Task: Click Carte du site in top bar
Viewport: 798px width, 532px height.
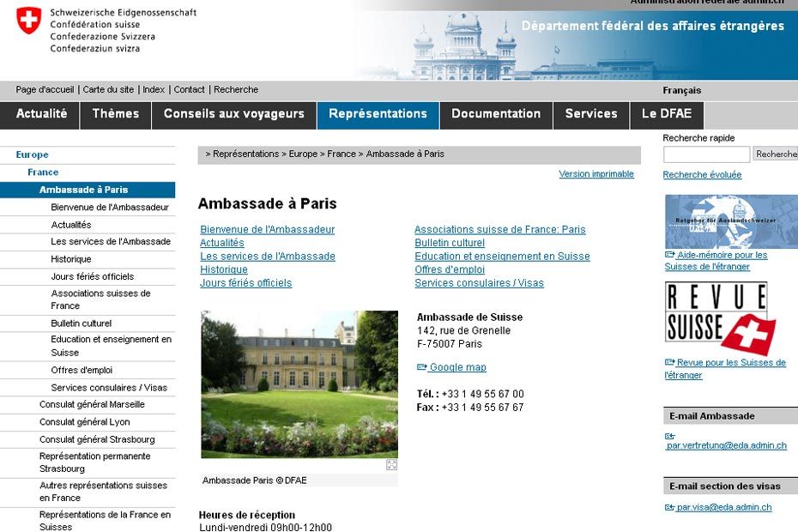Action: tap(108, 89)
